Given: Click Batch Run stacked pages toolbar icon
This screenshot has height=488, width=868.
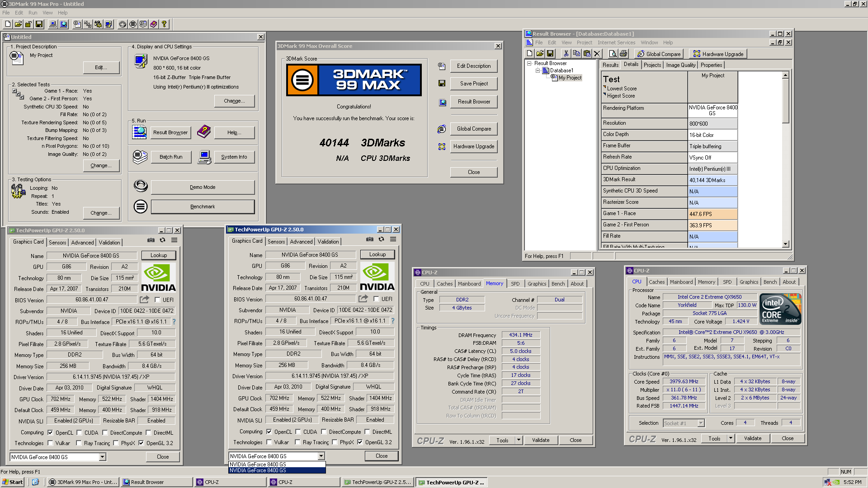Looking at the screenshot, I should (x=143, y=24).
